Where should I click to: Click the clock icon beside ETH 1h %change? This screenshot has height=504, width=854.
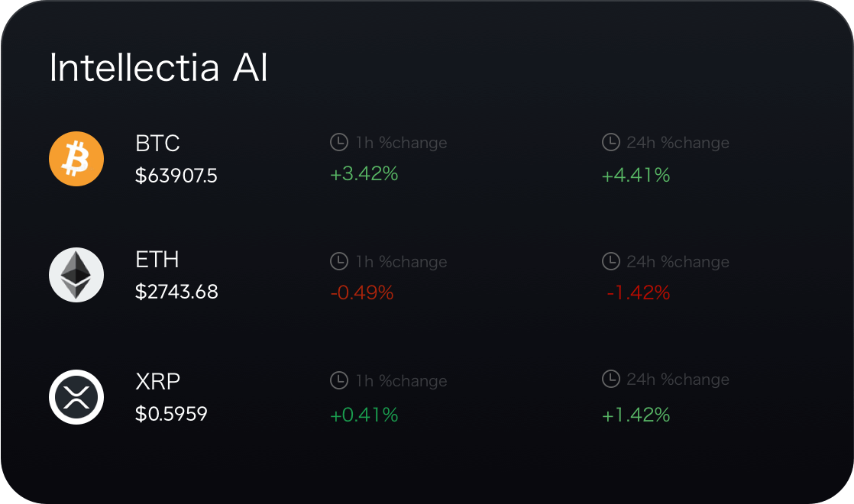coord(339,261)
